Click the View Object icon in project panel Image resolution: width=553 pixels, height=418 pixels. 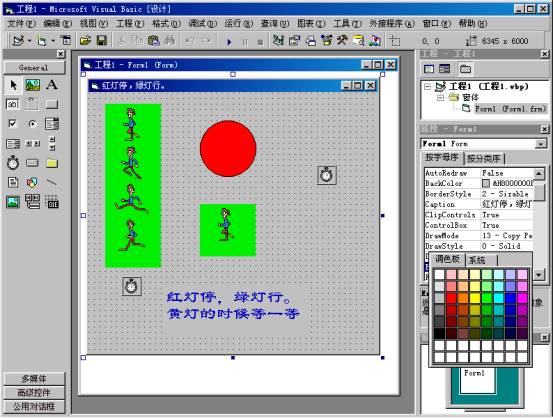click(x=444, y=68)
